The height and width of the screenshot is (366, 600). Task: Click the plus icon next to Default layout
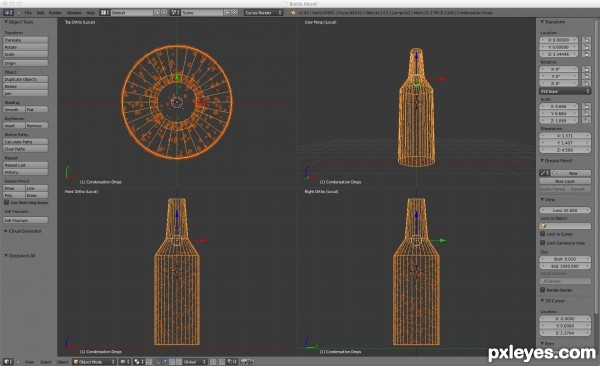(157, 13)
